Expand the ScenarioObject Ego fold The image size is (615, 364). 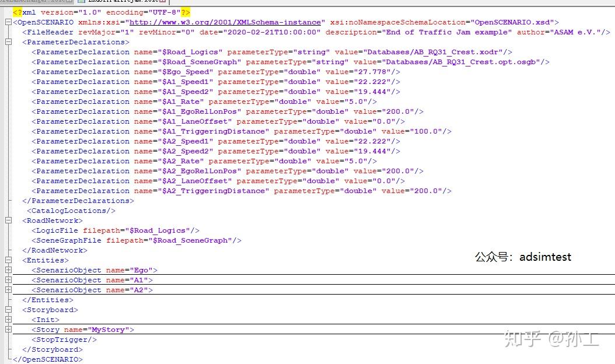pyautogui.click(x=8, y=270)
